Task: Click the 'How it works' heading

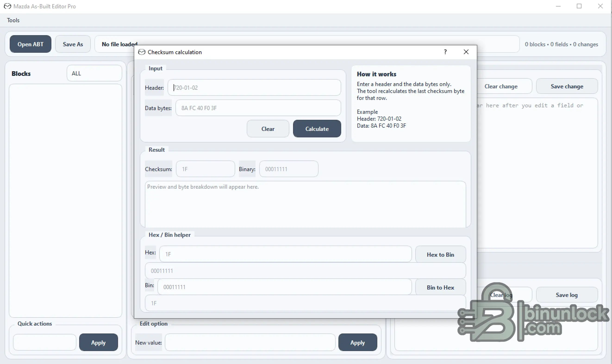Action: point(377,74)
